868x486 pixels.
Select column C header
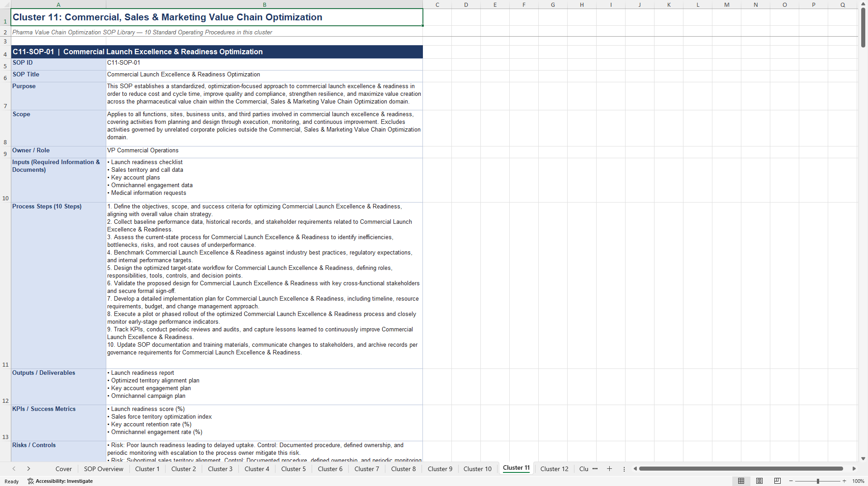click(x=437, y=5)
